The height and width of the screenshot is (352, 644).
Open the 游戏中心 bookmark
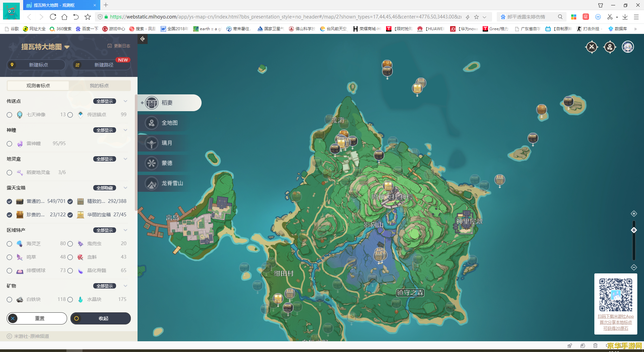114,29
